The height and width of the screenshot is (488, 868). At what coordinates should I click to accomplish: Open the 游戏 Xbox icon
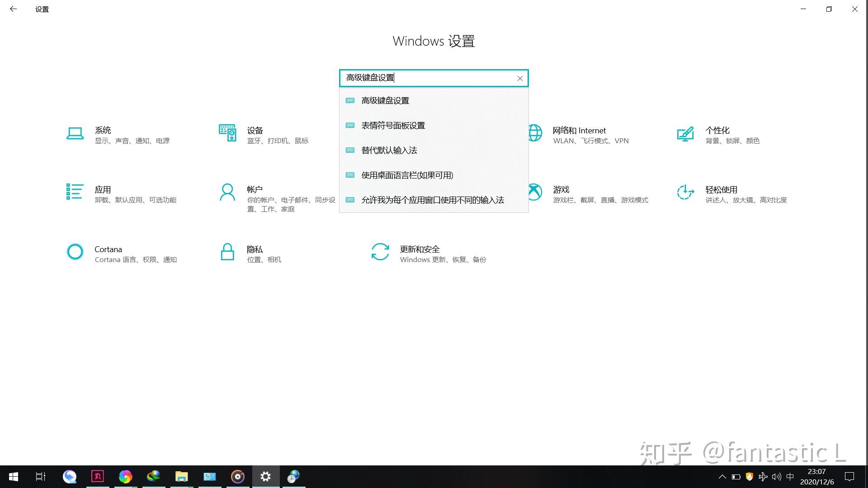pos(535,192)
